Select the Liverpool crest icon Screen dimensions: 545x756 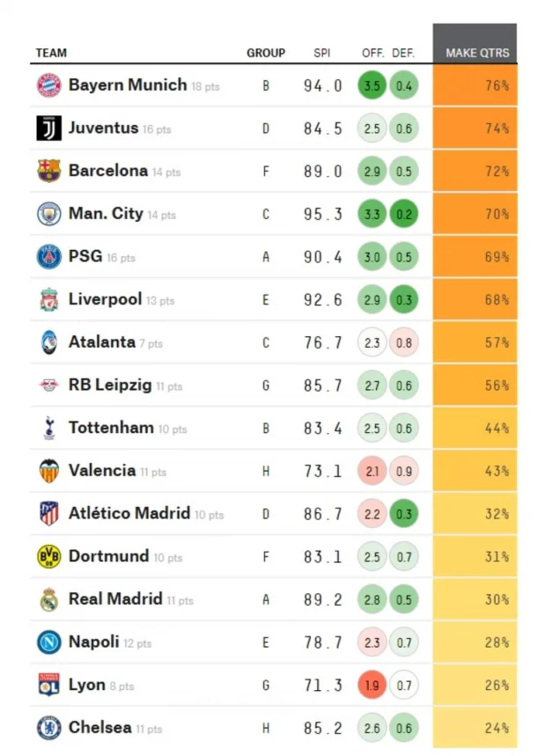(x=48, y=300)
